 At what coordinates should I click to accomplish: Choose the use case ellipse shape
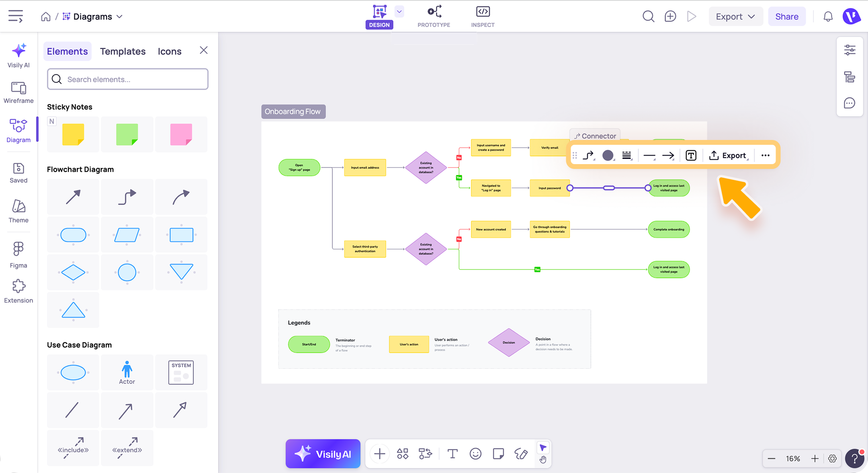[x=73, y=372]
